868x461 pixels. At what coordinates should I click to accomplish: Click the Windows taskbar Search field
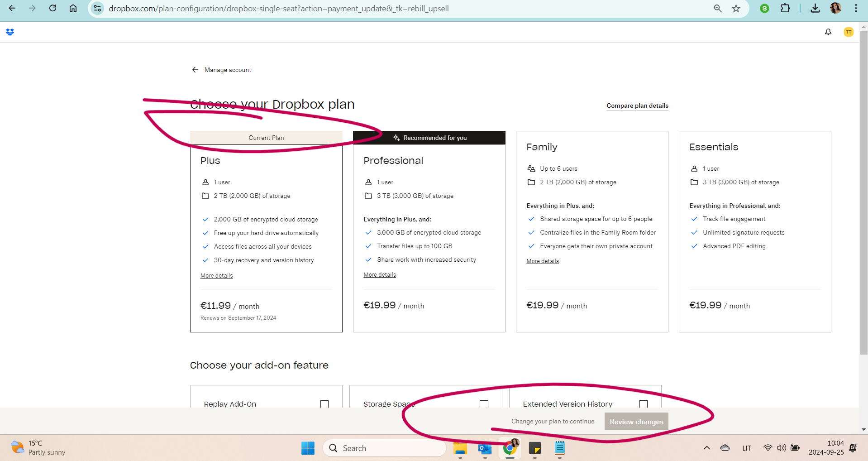tap(385, 448)
